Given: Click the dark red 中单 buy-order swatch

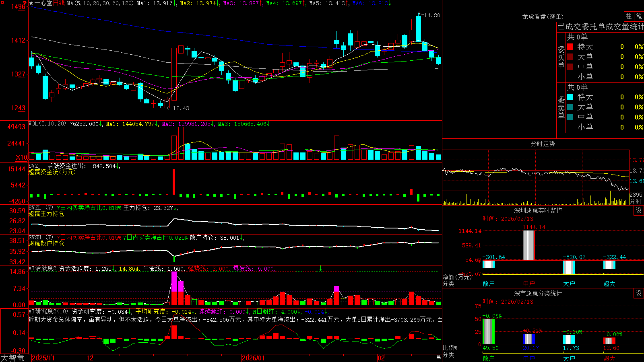Looking at the screenshot, I should click(570, 67).
